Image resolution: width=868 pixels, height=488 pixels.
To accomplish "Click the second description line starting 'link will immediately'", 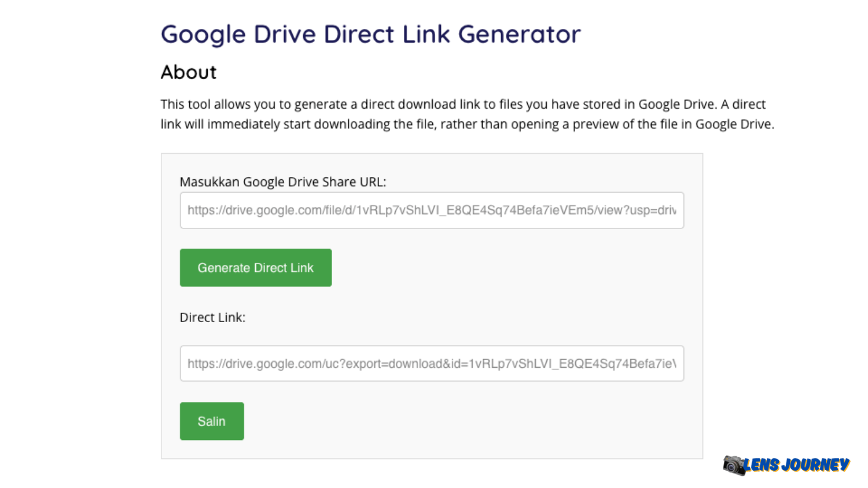I will (x=466, y=124).
